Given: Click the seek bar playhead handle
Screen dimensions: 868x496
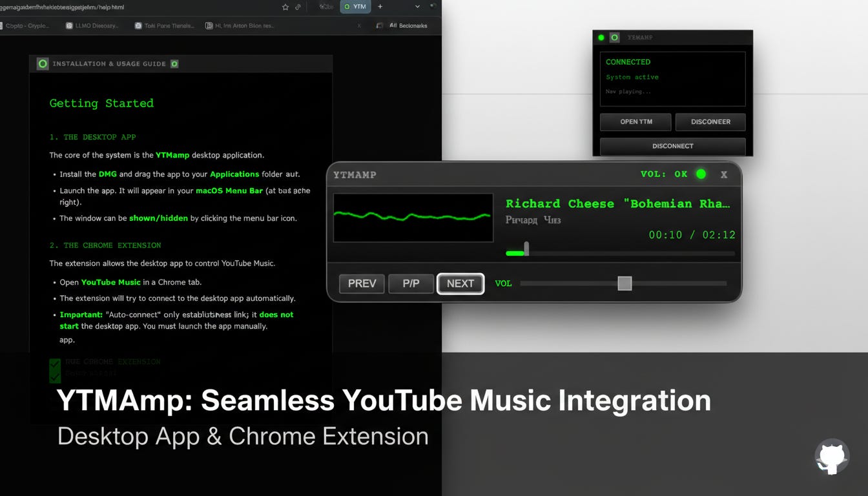Looking at the screenshot, I should tap(526, 249).
